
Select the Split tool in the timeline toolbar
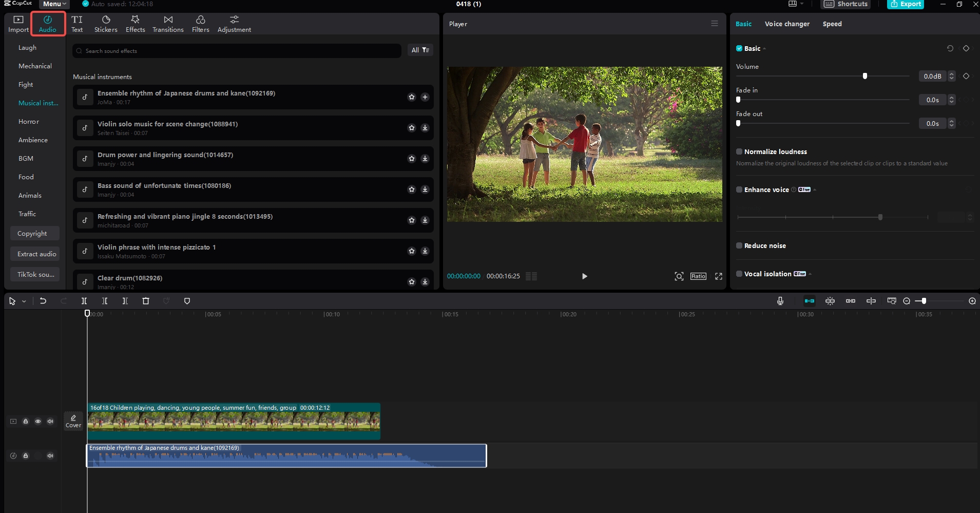pyautogui.click(x=84, y=301)
